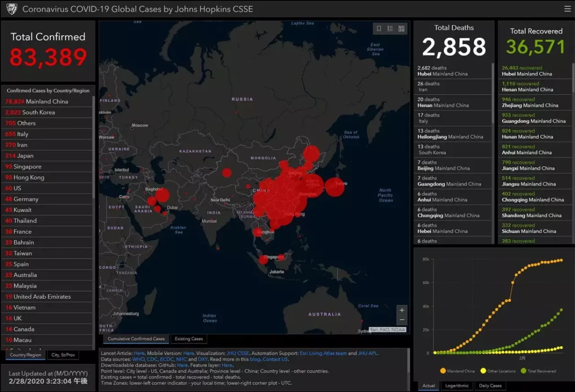Open the basemap gallery grid icon

point(401,29)
